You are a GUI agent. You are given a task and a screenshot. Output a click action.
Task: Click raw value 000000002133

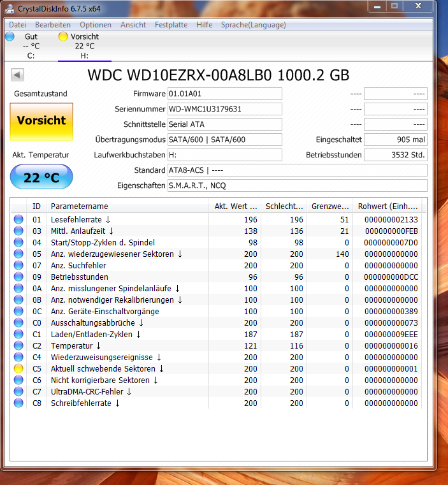tap(391, 220)
